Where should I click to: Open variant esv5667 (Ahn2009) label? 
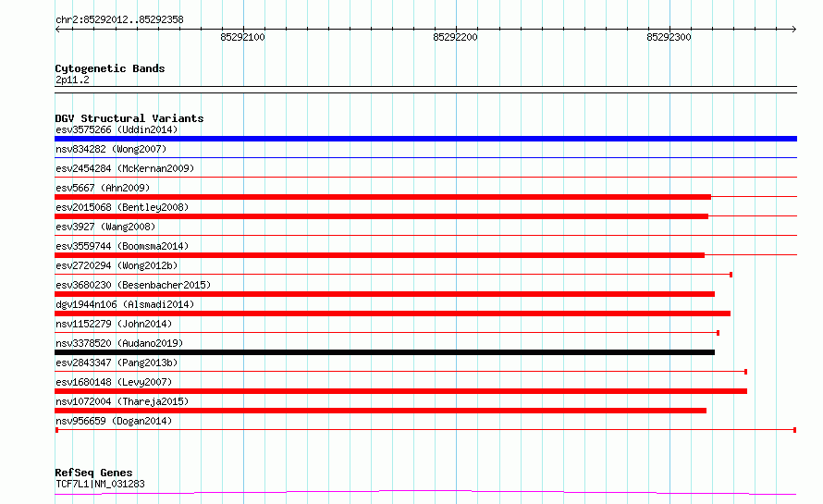103,188
